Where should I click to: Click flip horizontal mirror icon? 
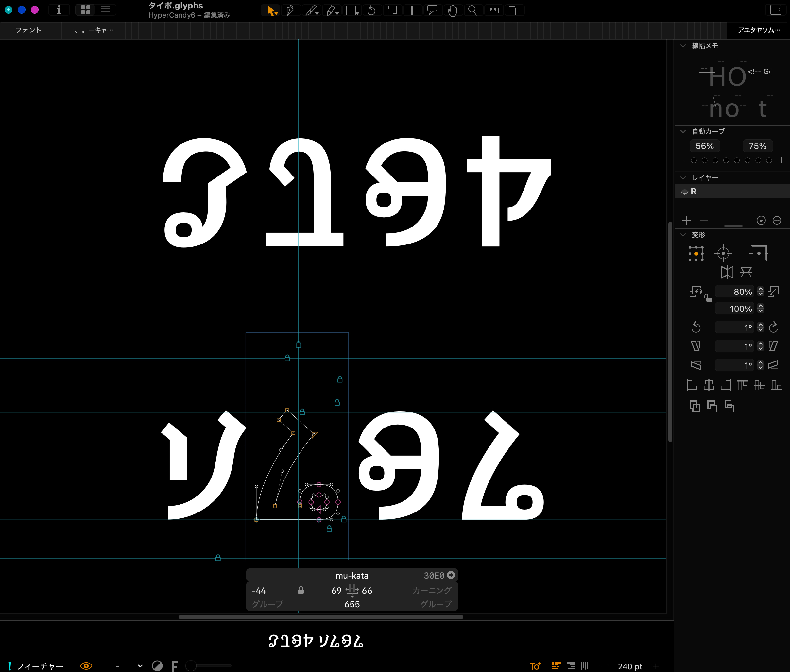pyautogui.click(x=727, y=272)
